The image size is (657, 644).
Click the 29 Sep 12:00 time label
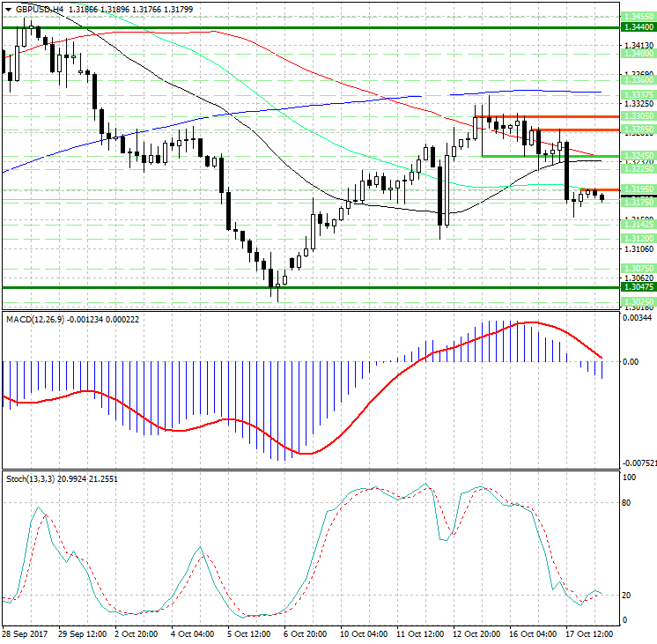coord(82,634)
